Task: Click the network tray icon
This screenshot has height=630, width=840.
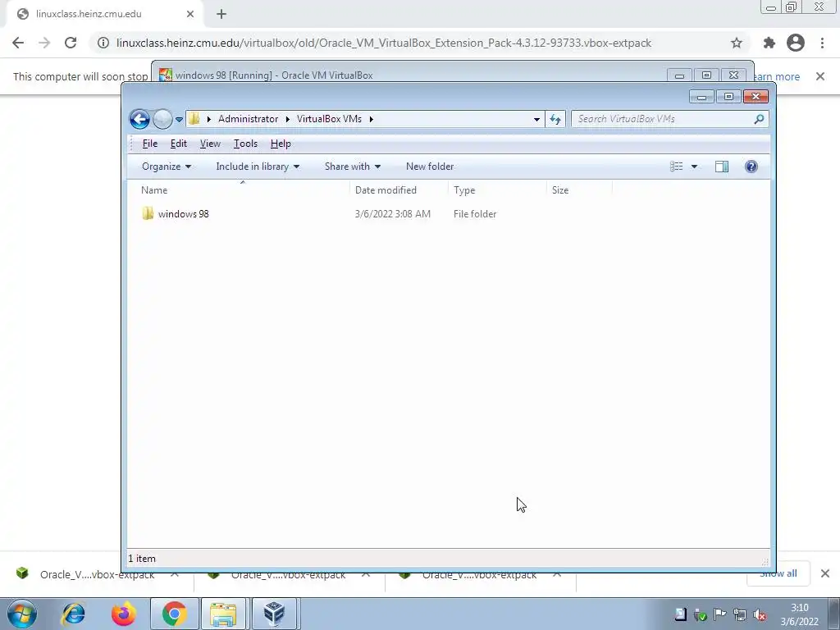Action: [x=740, y=615]
